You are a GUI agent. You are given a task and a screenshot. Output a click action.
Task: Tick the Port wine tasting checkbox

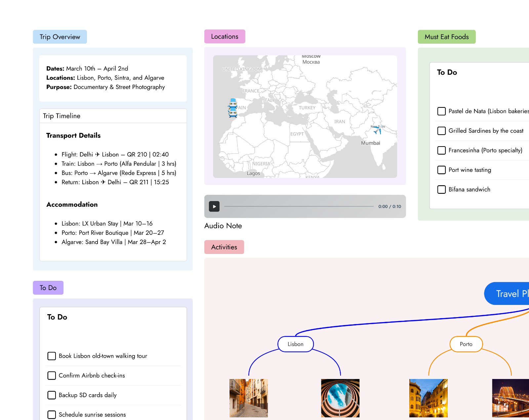pyautogui.click(x=441, y=170)
